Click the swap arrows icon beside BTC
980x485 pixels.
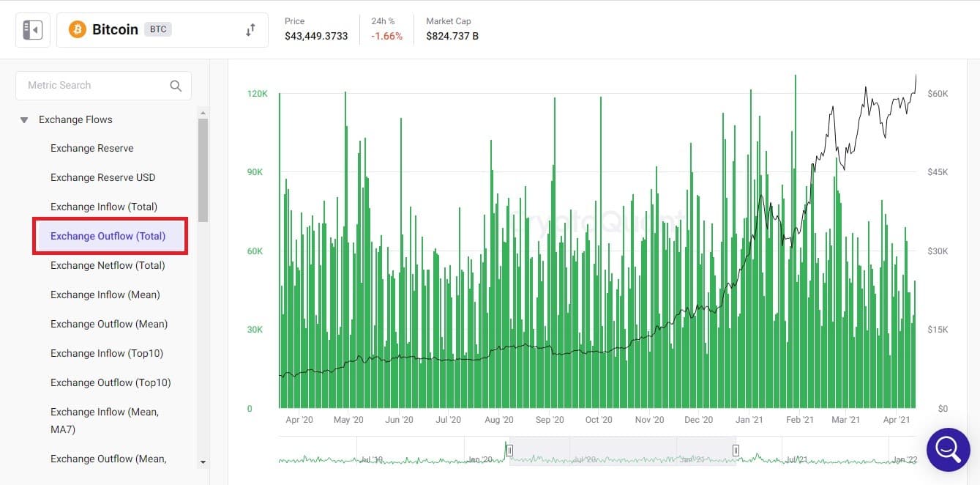click(x=250, y=30)
